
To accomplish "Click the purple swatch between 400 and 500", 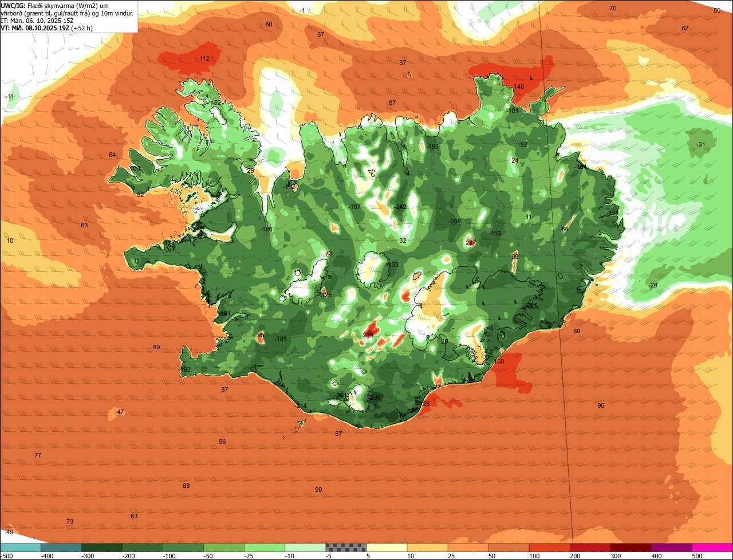I will pos(671,547).
